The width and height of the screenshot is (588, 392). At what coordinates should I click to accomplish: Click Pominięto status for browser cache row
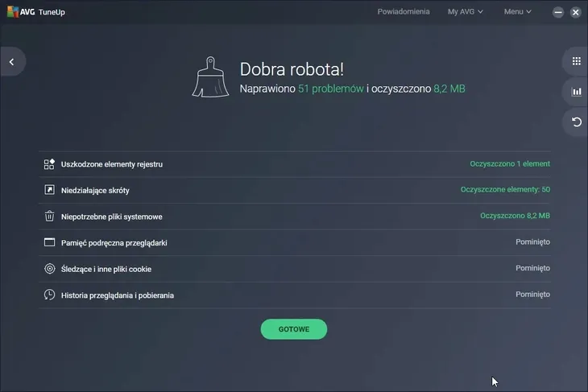[x=532, y=242]
